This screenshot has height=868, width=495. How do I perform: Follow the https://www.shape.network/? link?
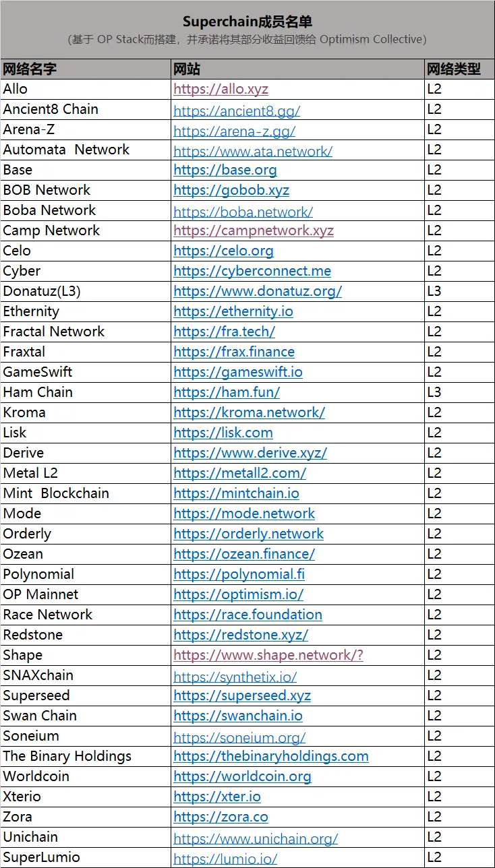(268, 655)
